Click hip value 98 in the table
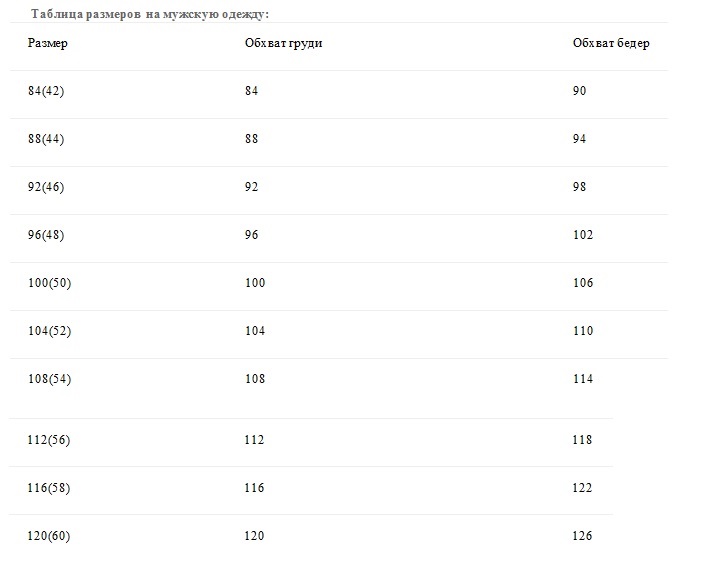This screenshot has width=701, height=565. click(x=579, y=186)
